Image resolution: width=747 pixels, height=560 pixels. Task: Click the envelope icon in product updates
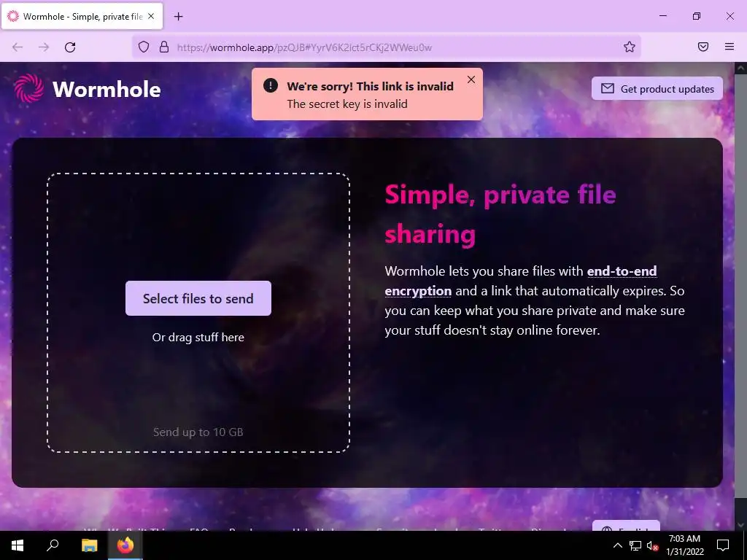click(608, 88)
